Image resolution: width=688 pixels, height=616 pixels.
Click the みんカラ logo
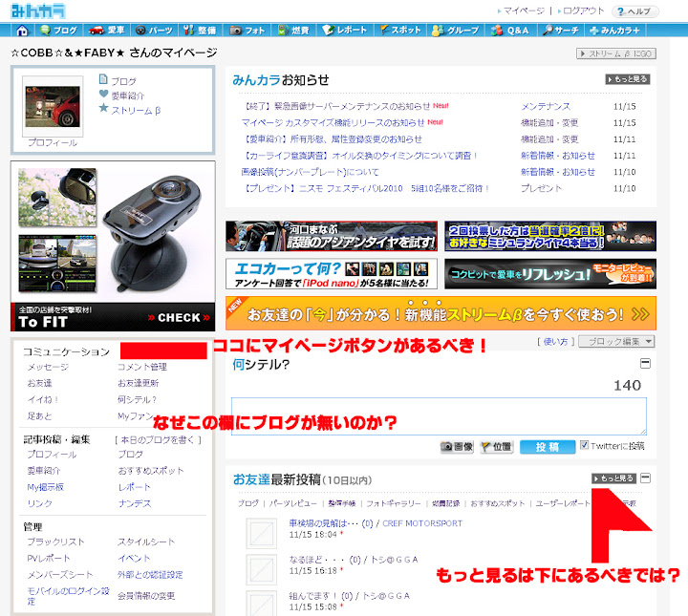point(38,11)
